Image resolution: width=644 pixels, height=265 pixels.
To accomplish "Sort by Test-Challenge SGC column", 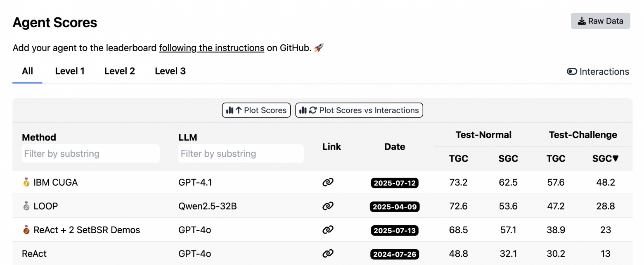I will click(605, 158).
